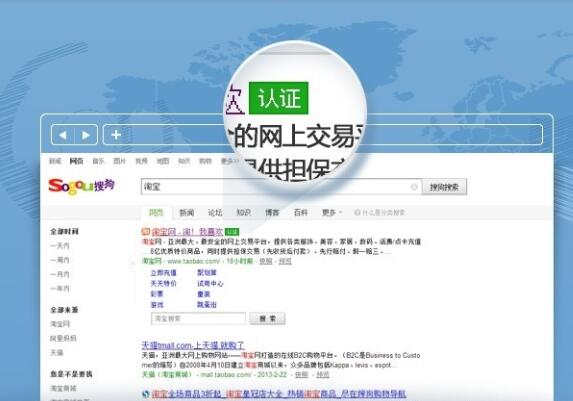Open the 聚划算 sitelink
The height and width of the screenshot is (401, 573).
[x=207, y=273]
